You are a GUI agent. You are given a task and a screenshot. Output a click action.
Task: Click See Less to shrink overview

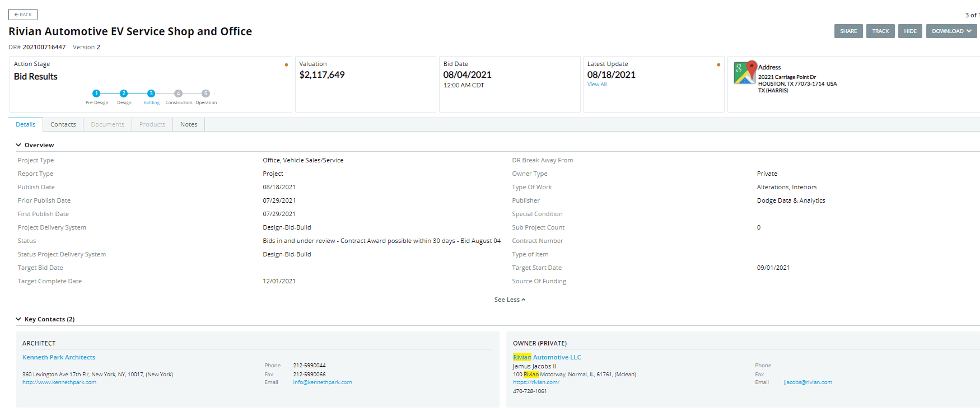tap(510, 300)
